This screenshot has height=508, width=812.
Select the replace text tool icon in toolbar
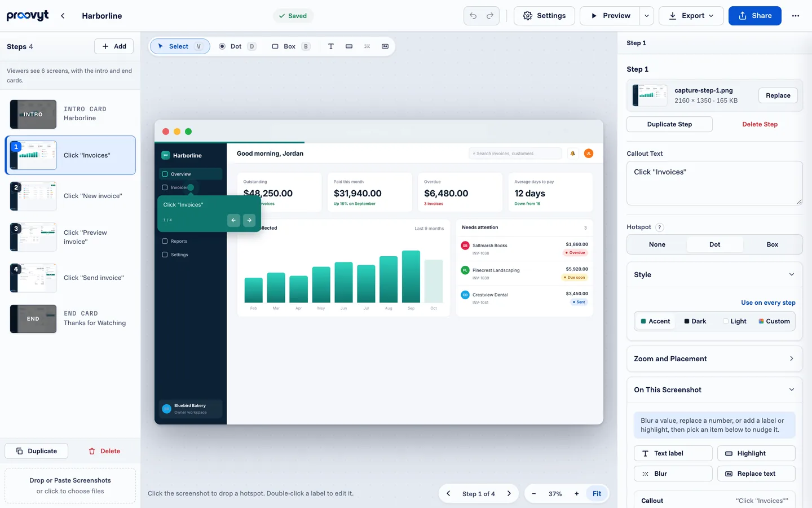(x=385, y=46)
